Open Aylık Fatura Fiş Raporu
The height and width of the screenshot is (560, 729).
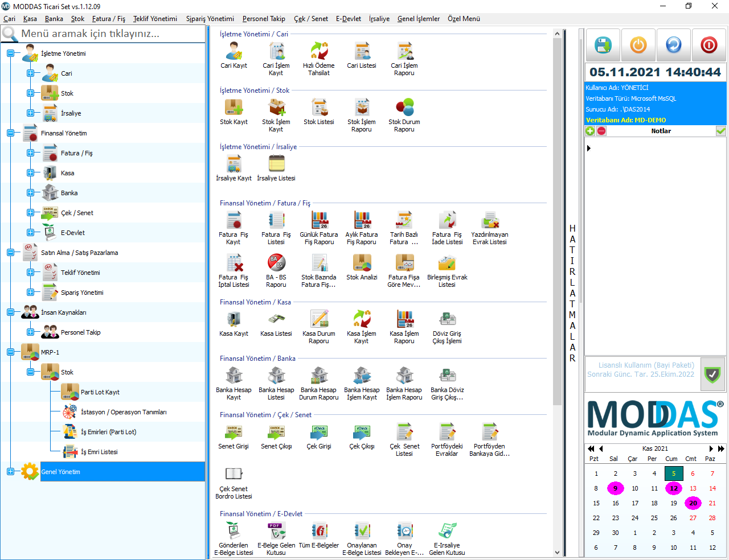click(362, 228)
